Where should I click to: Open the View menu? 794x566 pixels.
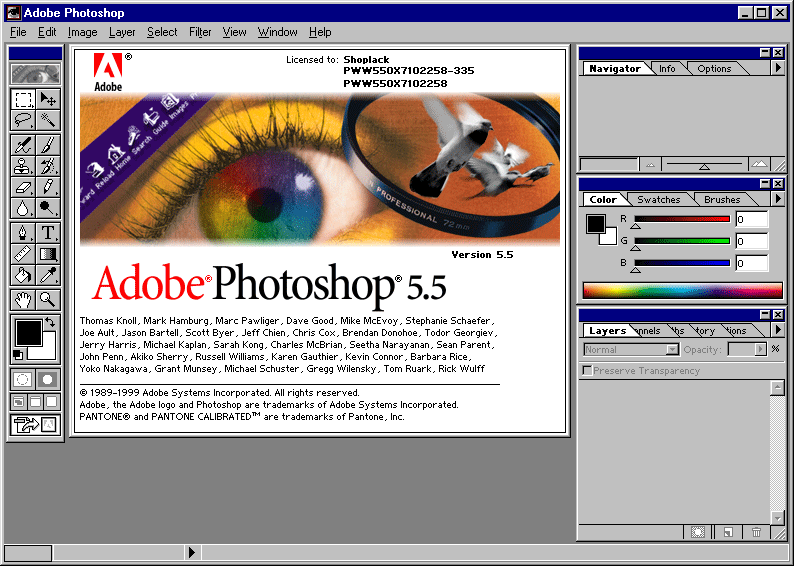[x=234, y=32]
